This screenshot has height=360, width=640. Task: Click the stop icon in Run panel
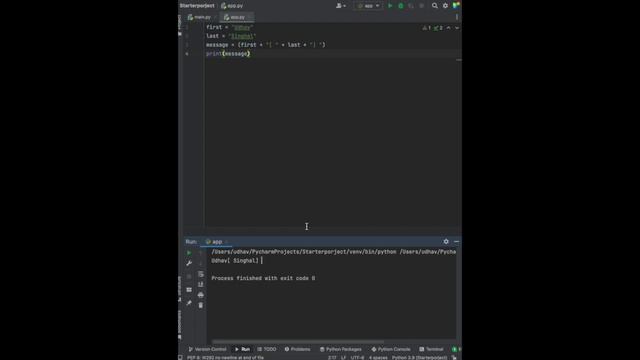tap(189, 276)
